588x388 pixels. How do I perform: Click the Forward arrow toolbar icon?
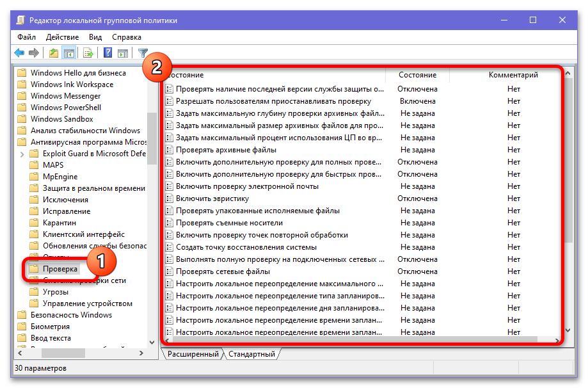(34, 53)
